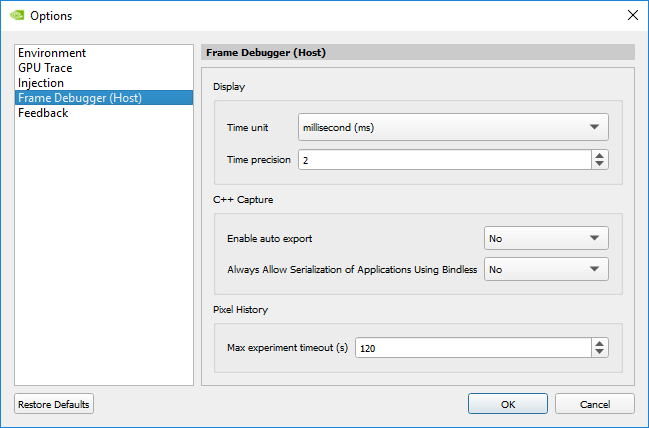
Task: Select Frame Debugger (Host) in list
Action: click(80, 98)
